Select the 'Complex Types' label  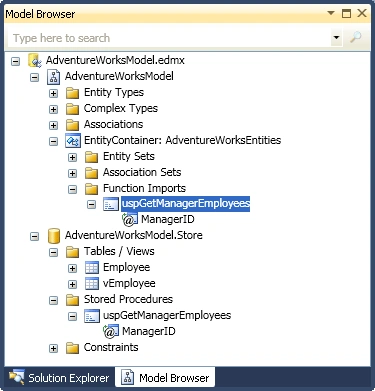(x=121, y=108)
